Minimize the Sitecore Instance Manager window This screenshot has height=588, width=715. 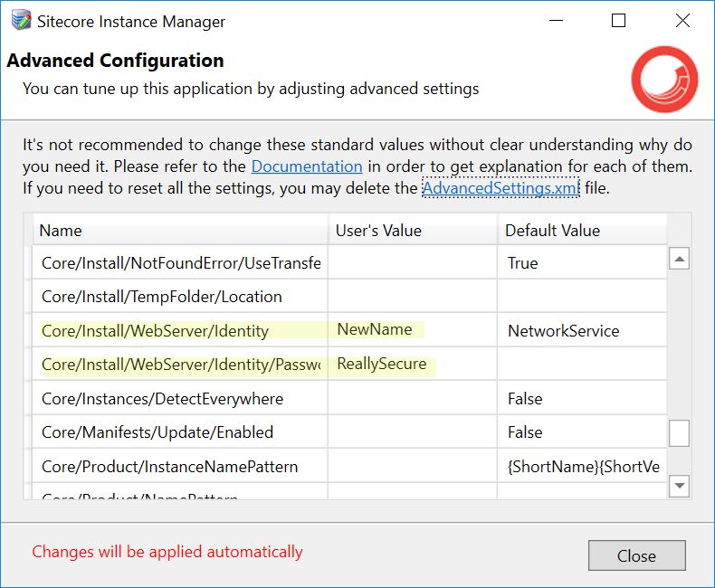pos(556,21)
